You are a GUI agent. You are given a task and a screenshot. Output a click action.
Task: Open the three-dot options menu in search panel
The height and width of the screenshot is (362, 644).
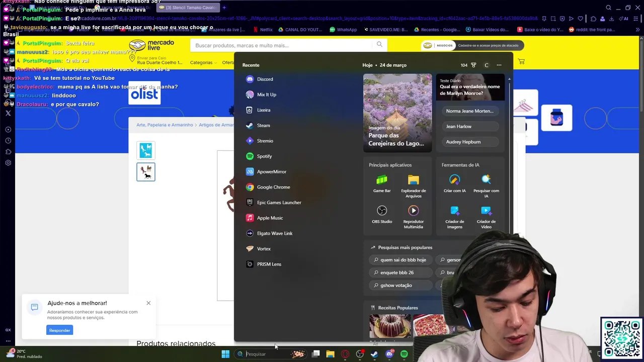(499, 65)
